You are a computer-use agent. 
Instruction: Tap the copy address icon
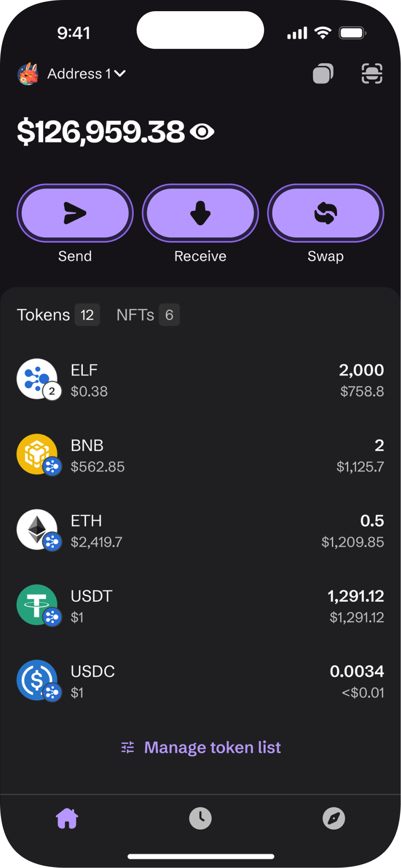tap(323, 74)
